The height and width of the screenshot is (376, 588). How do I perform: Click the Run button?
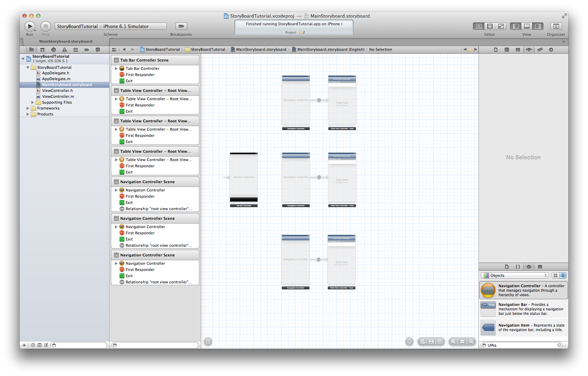30,26
